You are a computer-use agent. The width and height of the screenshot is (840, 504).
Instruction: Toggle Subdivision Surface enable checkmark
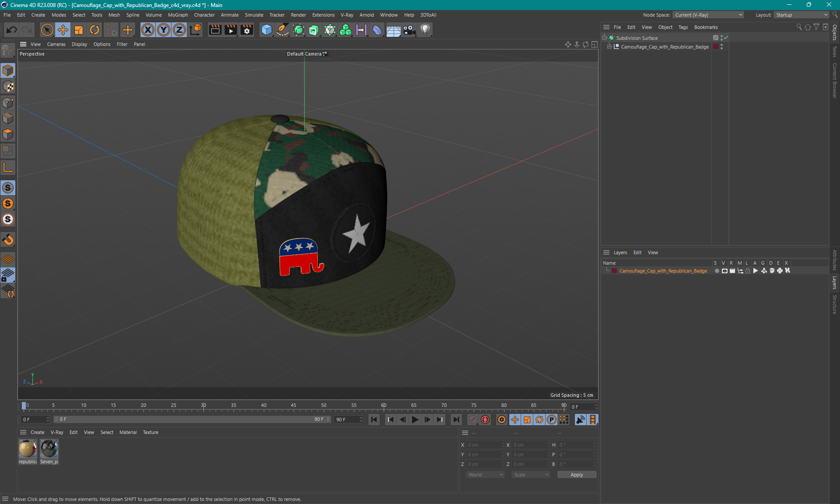pos(726,38)
